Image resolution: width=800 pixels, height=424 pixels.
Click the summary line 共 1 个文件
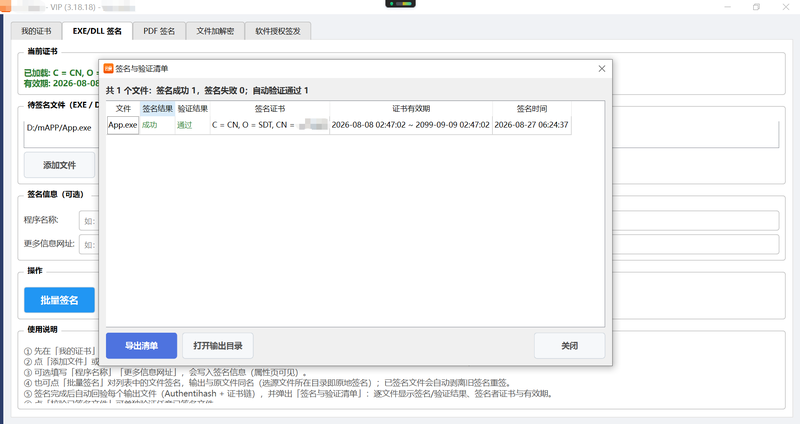(x=207, y=91)
